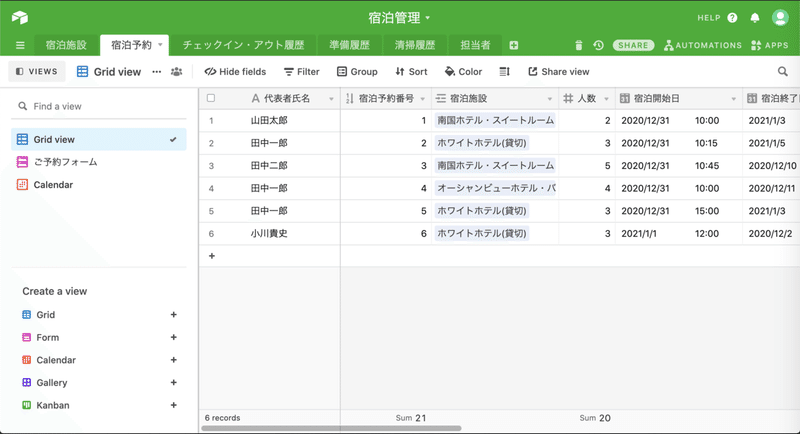Open 代表者氏名 column dropdown arrow
Image resolution: width=800 pixels, height=434 pixels.
332,99
